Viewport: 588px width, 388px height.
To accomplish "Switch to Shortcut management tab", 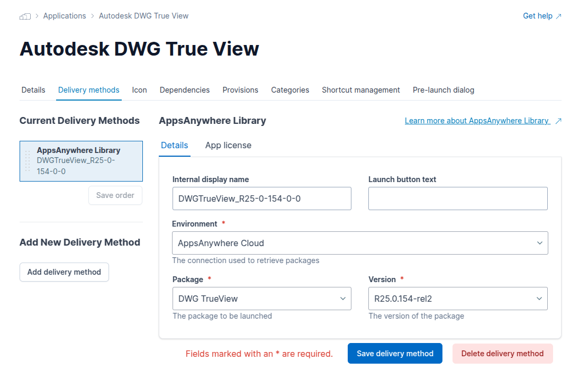I will point(361,90).
